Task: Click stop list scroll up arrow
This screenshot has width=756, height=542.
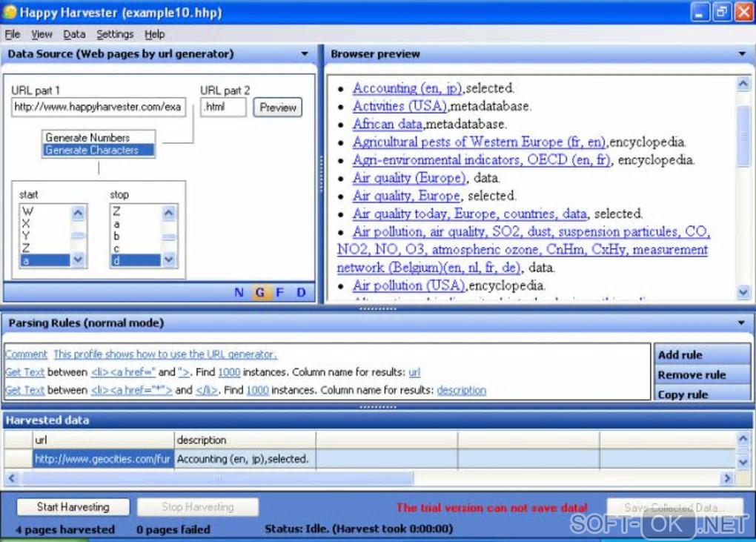Action: [168, 212]
